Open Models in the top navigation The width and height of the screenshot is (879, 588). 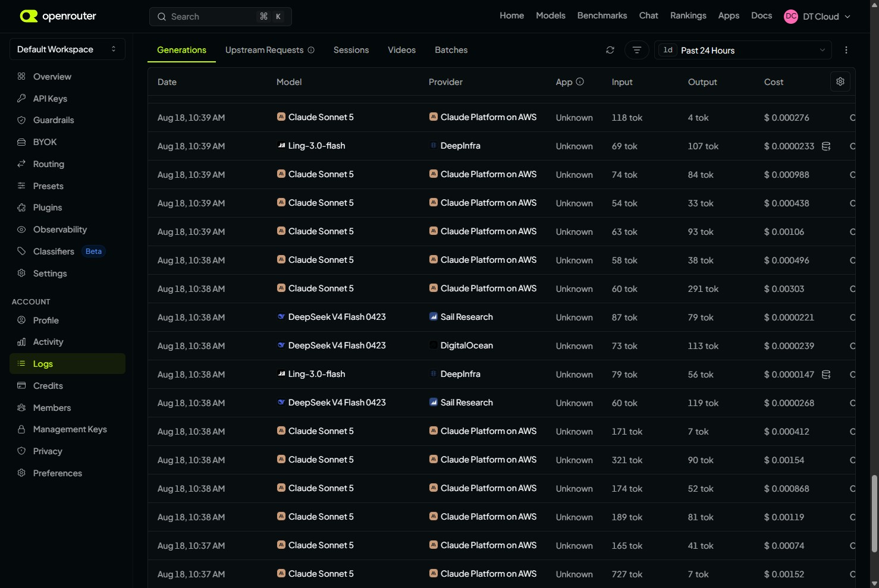(x=551, y=15)
